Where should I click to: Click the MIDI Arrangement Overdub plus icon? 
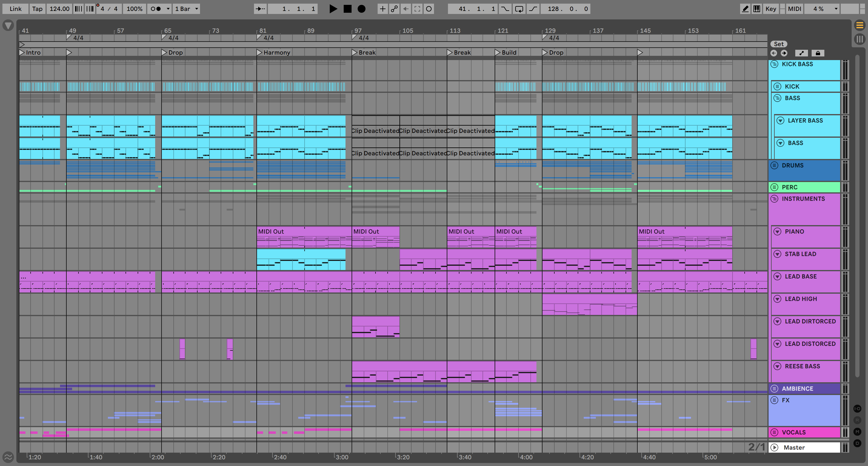point(382,9)
